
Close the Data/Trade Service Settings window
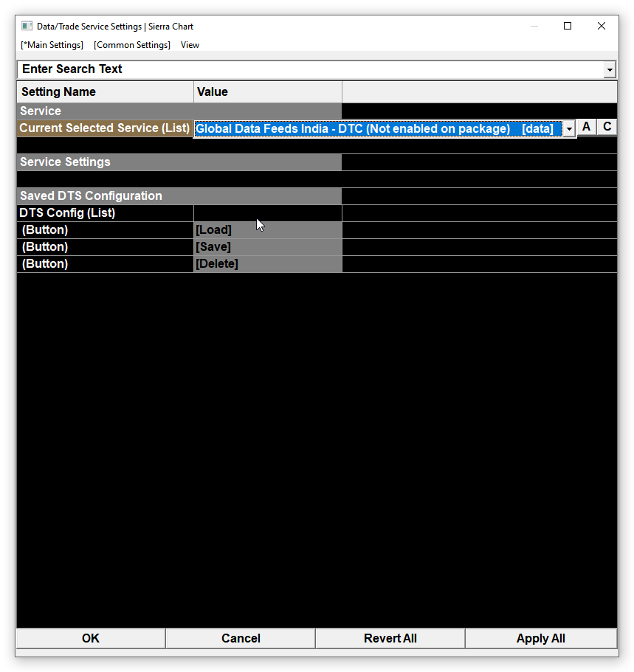tap(602, 26)
